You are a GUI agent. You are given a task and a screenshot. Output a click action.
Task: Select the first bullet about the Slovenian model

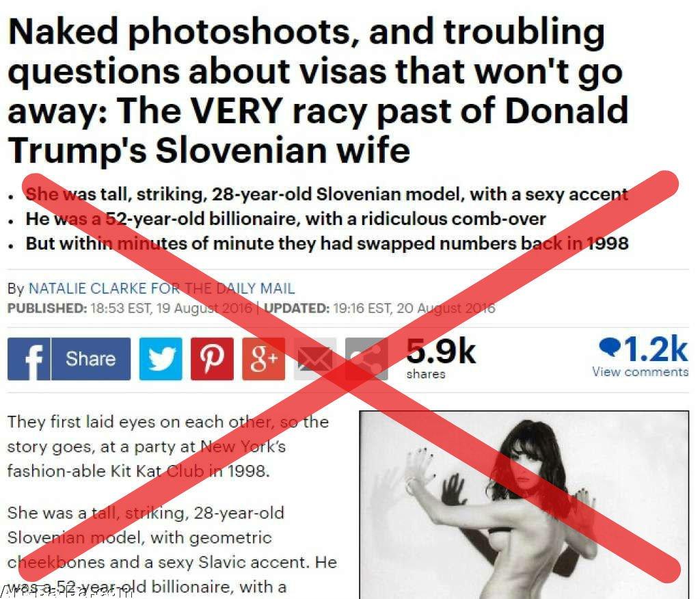click(x=327, y=194)
